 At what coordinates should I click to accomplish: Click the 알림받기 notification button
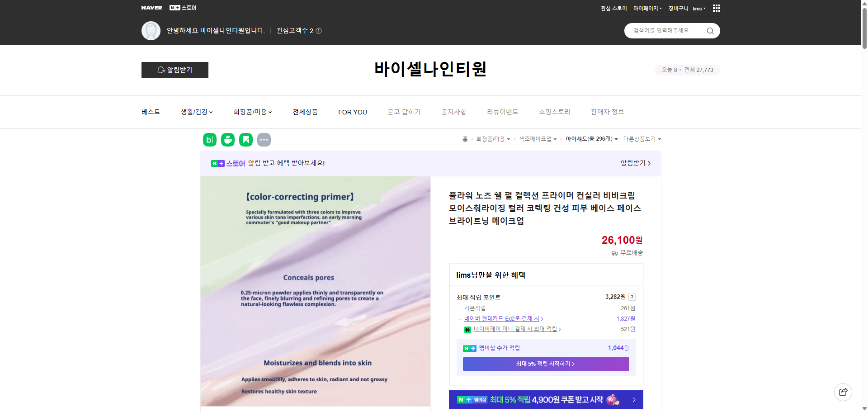175,70
